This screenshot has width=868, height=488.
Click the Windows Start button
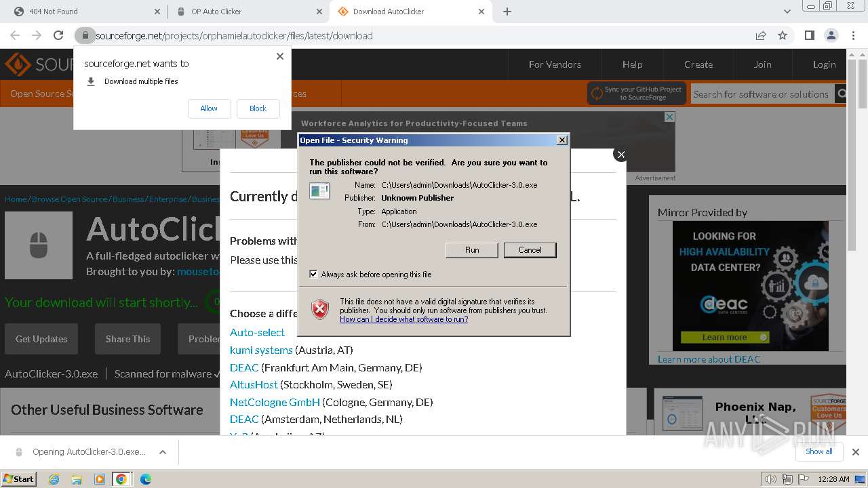click(18, 479)
